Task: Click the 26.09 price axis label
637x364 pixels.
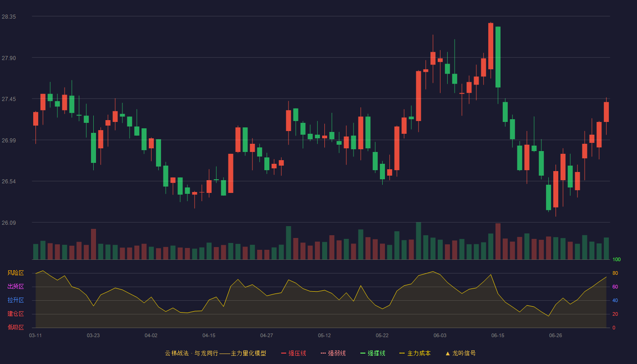Action: pyautogui.click(x=9, y=222)
